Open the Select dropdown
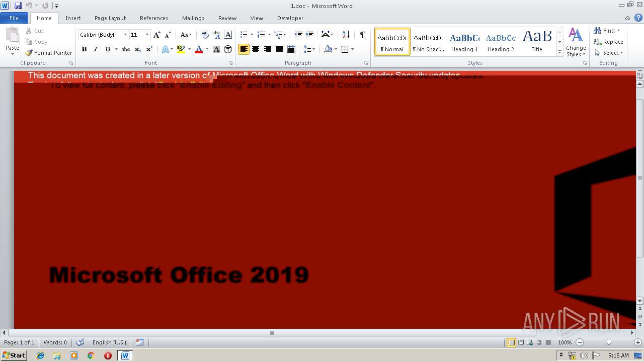This screenshot has height=362, width=644. point(609,53)
